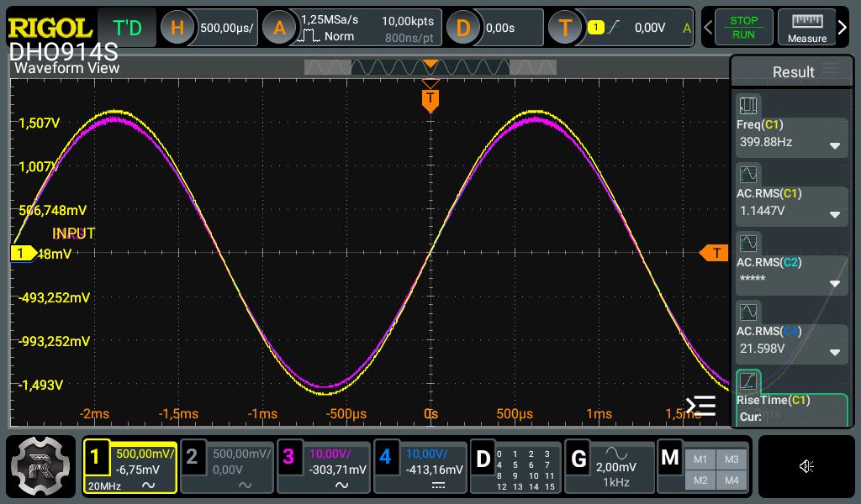Expand the AC.RMS(C4) result dropdown
This screenshot has width=861, height=504.
835,352
